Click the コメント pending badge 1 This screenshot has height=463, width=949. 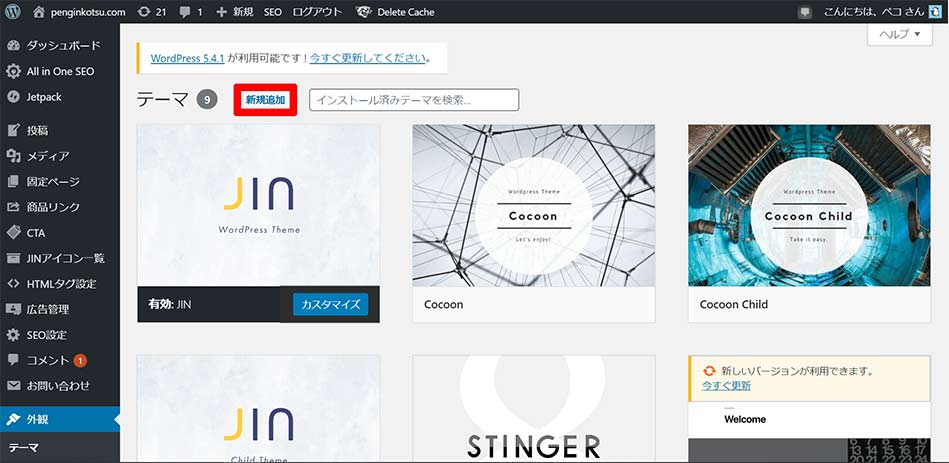(80, 361)
